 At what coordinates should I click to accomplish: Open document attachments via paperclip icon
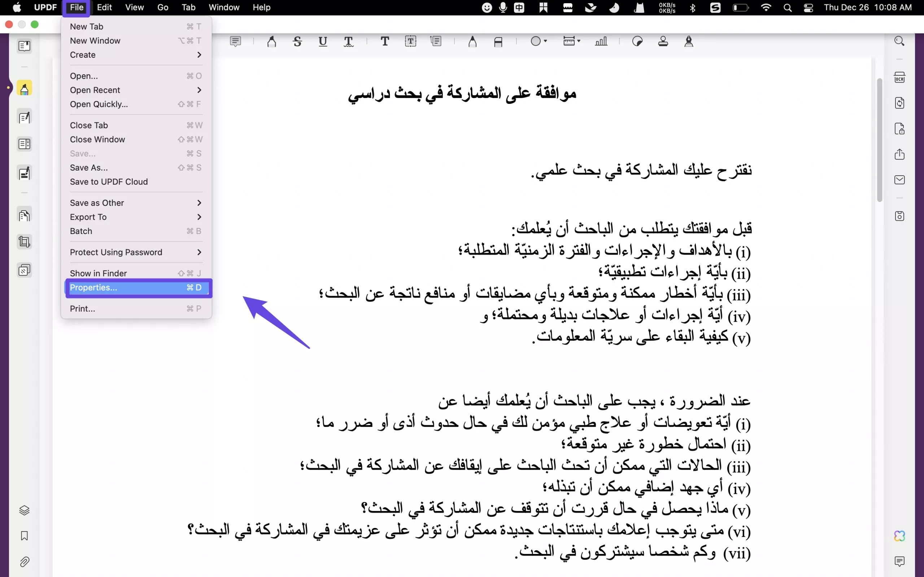tap(25, 561)
